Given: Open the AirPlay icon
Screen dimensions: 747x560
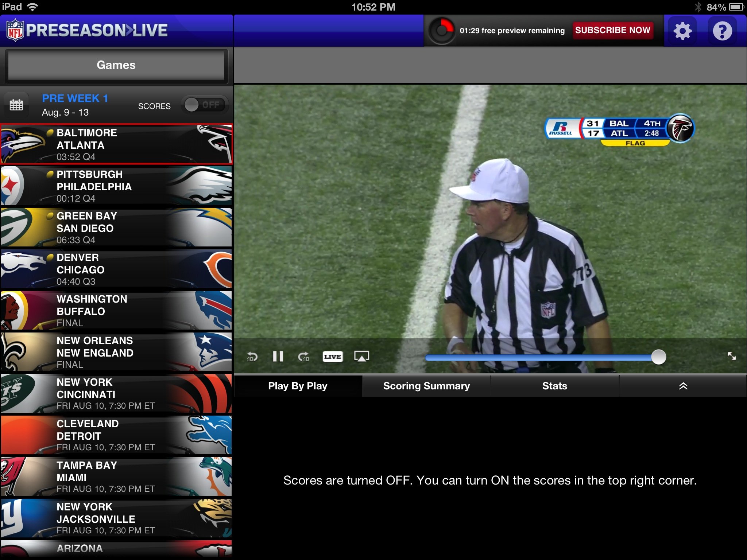Looking at the screenshot, I should [361, 356].
